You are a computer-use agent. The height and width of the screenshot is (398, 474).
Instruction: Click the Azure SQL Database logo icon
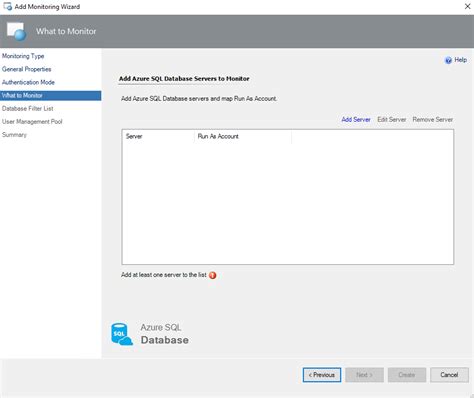122,334
